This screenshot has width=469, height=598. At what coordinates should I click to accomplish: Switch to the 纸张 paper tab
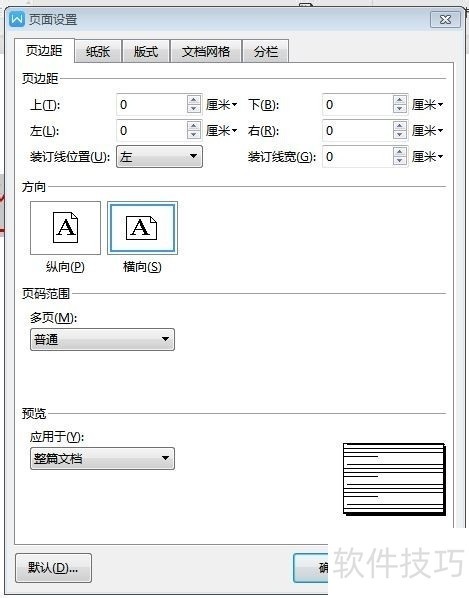pyautogui.click(x=98, y=51)
